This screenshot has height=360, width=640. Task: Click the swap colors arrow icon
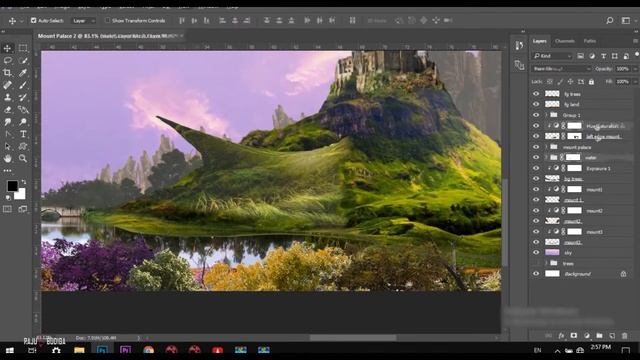(x=24, y=182)
